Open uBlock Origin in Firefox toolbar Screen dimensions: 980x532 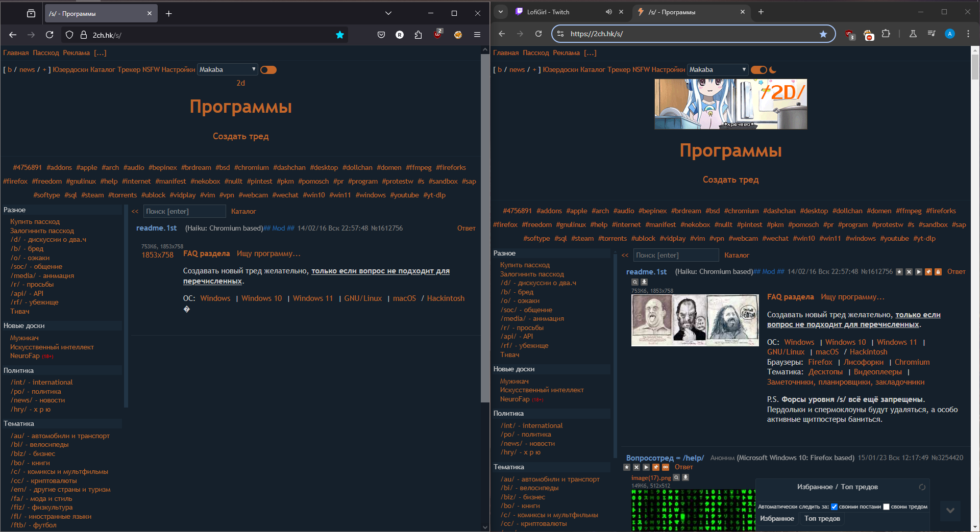pos(438,34)
